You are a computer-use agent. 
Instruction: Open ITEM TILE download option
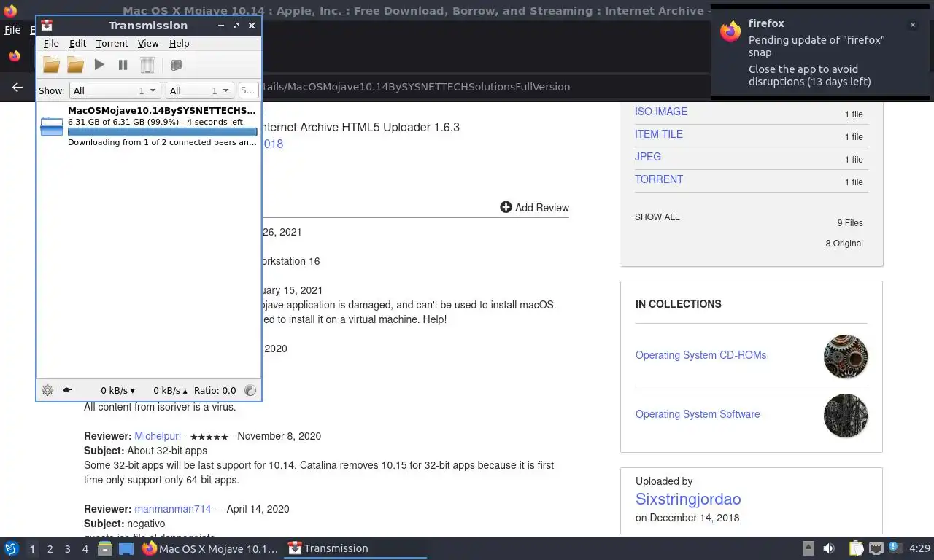pyautogui.click(x=659, y=134)
